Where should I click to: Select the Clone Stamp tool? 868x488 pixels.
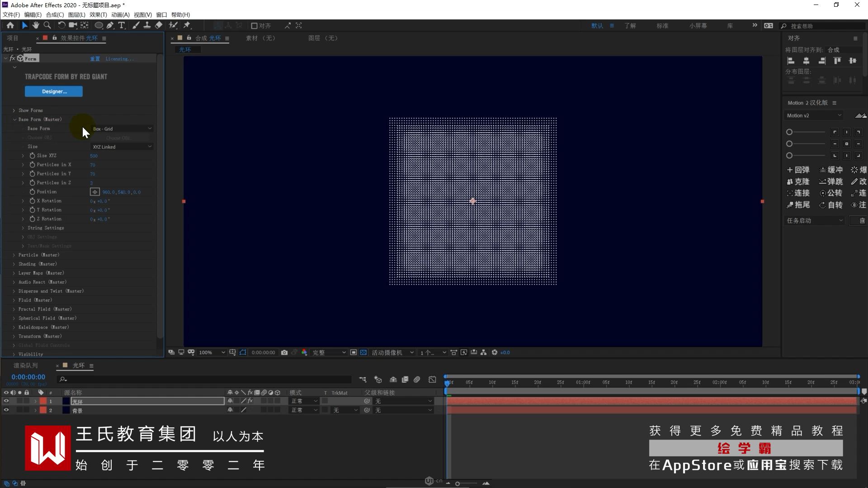[x=147, y=25]
